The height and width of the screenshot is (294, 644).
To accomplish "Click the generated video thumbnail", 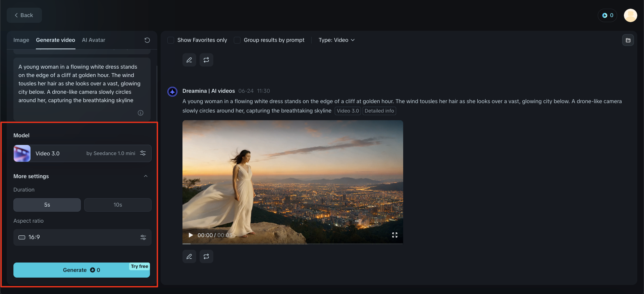I will point(293,182).
